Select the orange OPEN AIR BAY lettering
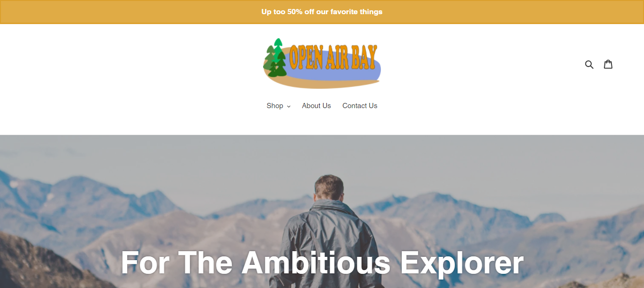This screenshot has height=288, width=644. pos(333,58)
